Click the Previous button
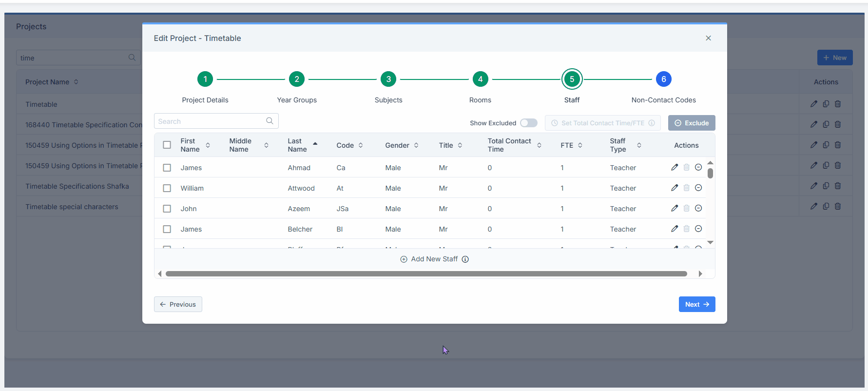Screen dimensions: 868x391 (178, 304)
